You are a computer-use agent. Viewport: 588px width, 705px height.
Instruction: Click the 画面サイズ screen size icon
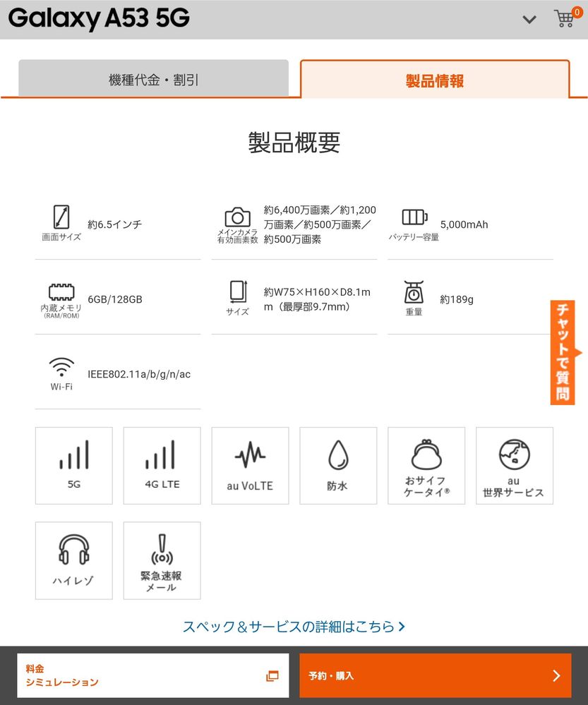coord(61,217)
